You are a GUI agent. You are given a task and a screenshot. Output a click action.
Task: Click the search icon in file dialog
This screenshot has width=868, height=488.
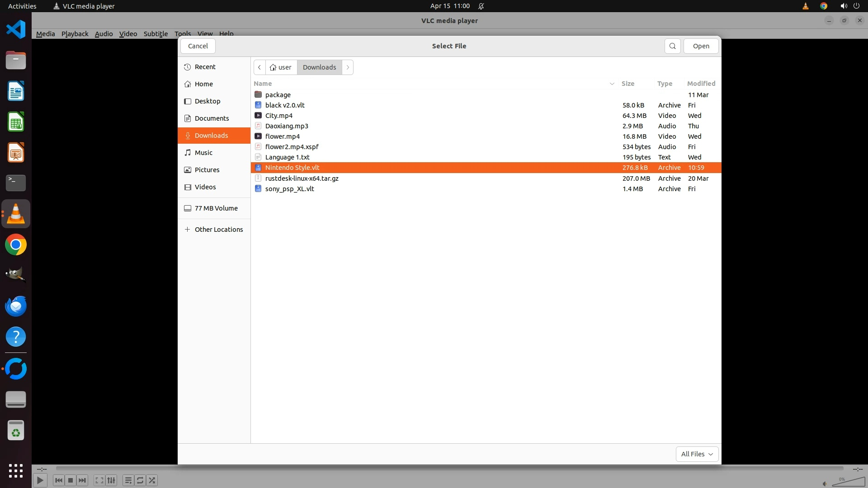click(x=672, y=46)
